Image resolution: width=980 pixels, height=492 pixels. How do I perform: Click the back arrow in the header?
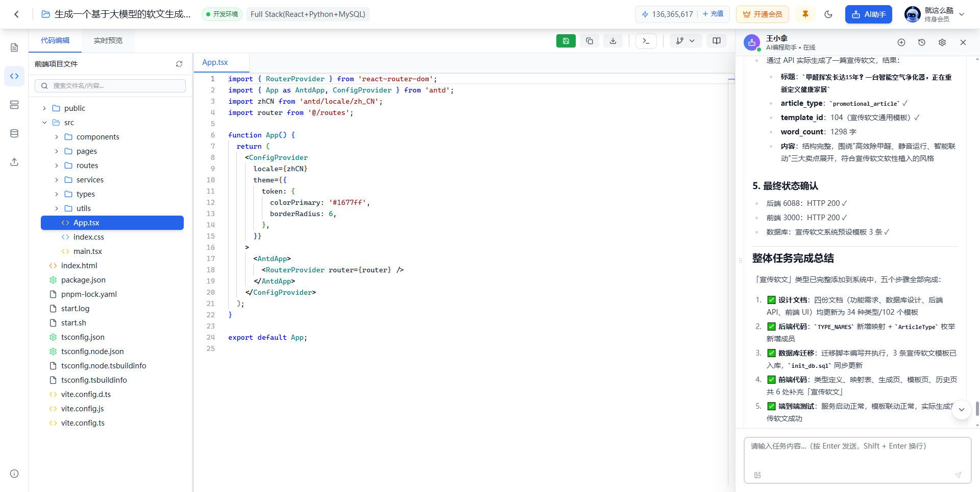[x=16, y=14]
